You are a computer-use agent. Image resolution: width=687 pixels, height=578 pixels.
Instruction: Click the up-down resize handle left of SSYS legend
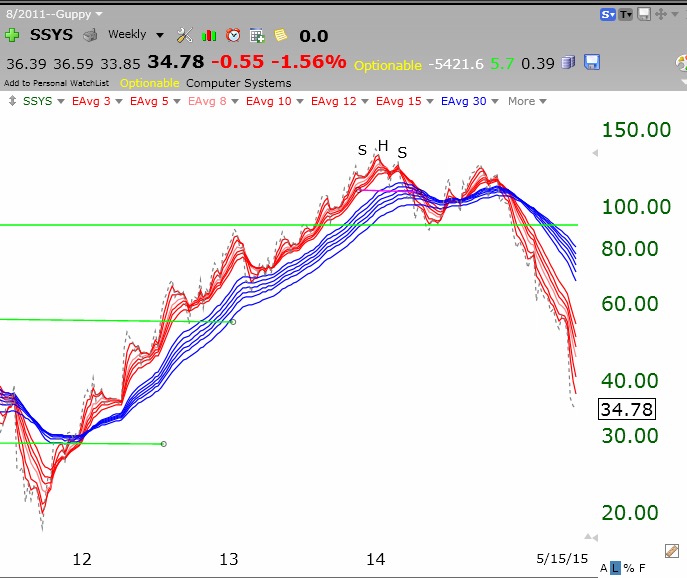[12, 101]
